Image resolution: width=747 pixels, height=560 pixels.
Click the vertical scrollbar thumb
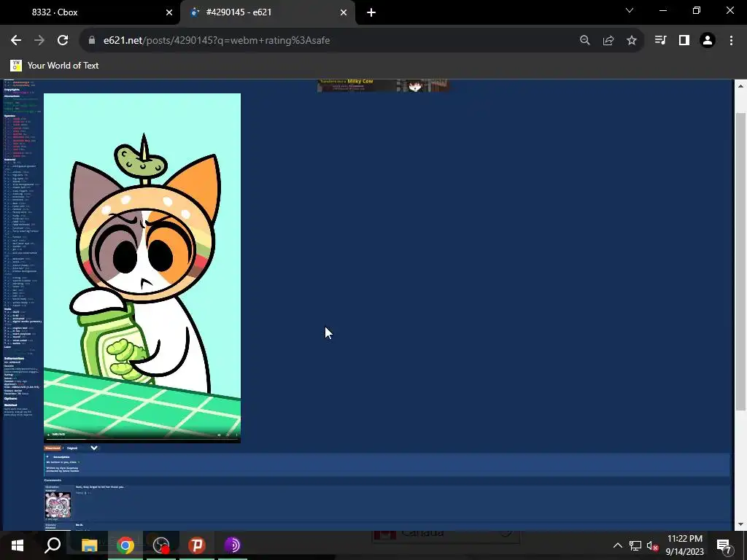pyautogui.click(x=740, y=262)
